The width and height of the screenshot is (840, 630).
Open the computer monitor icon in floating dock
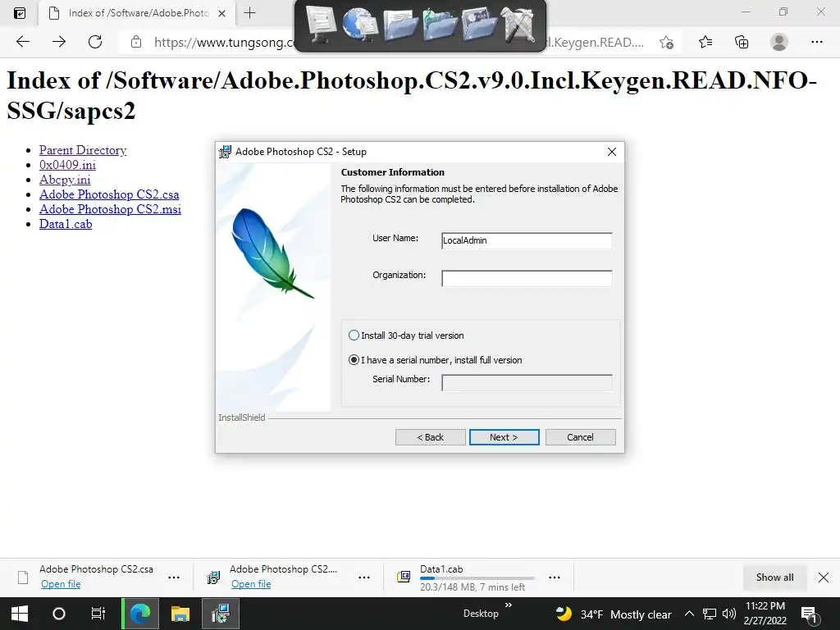click(321, 24)
